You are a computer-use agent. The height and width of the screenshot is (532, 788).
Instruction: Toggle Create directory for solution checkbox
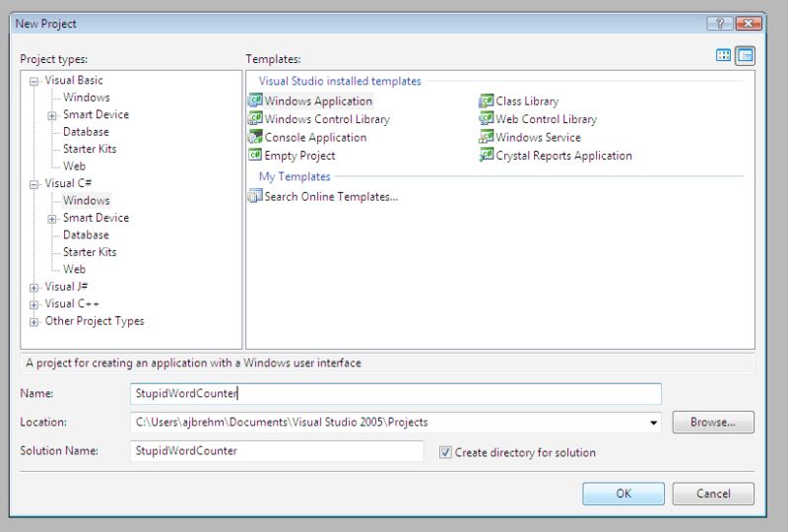pos(445,452)
